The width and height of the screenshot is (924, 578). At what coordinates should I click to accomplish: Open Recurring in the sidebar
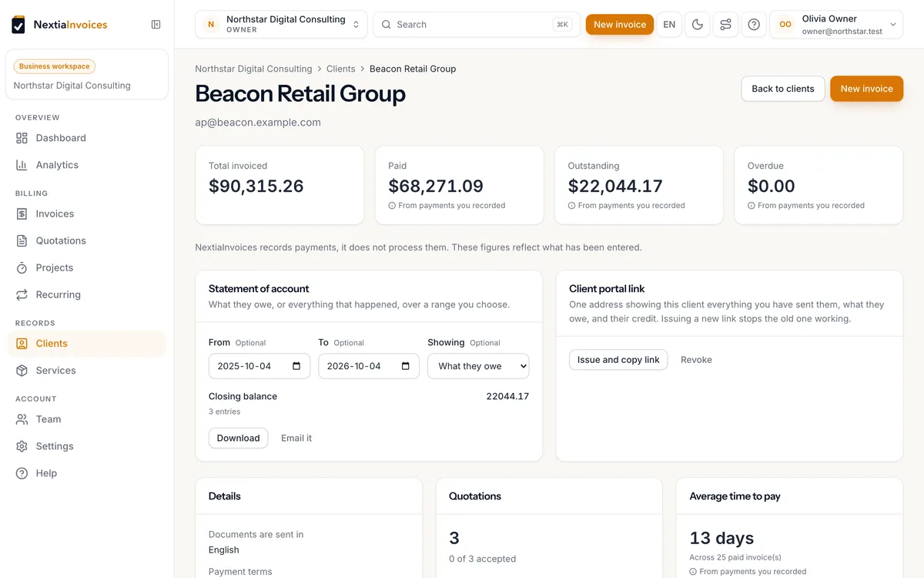(87, 294)
